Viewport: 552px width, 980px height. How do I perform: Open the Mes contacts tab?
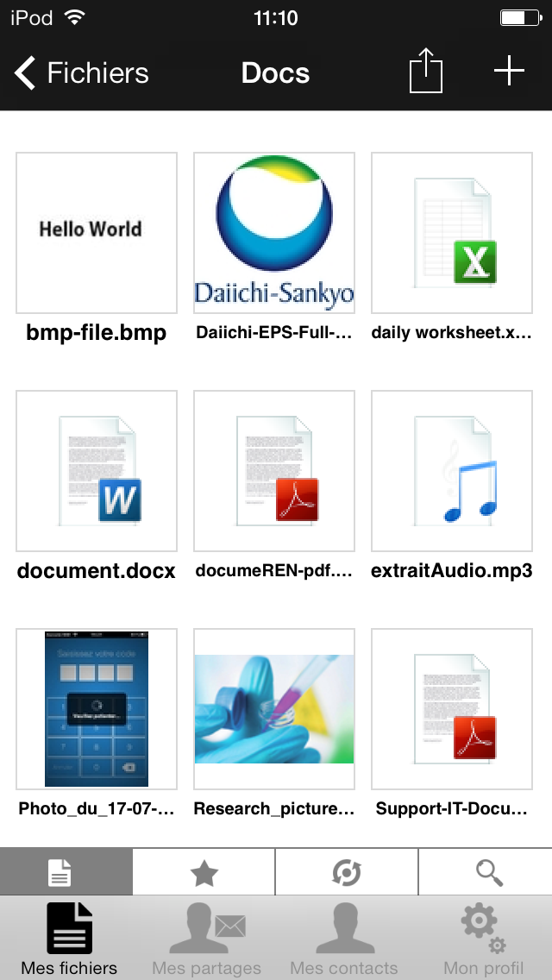click(x=344, y=938)
